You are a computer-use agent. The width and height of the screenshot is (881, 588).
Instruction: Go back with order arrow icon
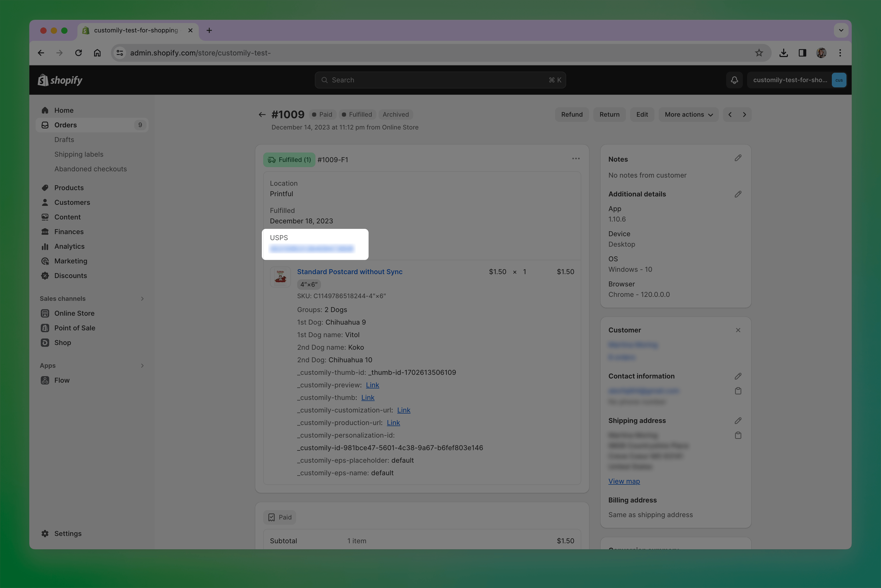click(262, 114)
